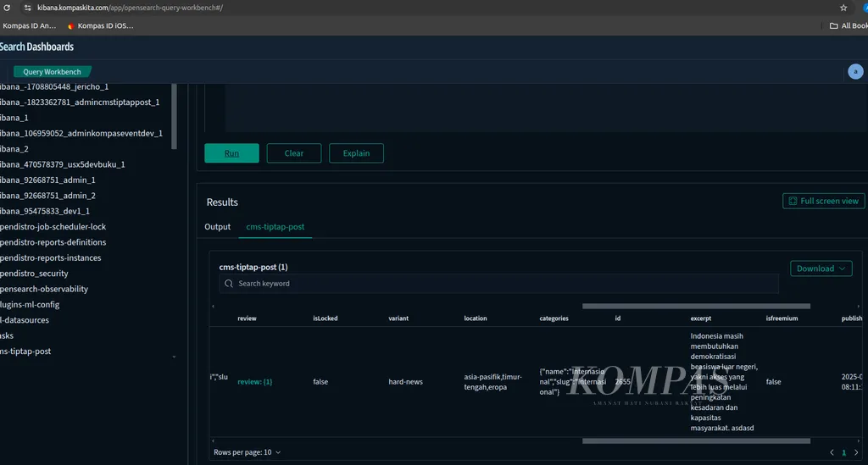Focus the Search keyword field
868x465 pixels.
pyautogui.click(x=498, y=283)
